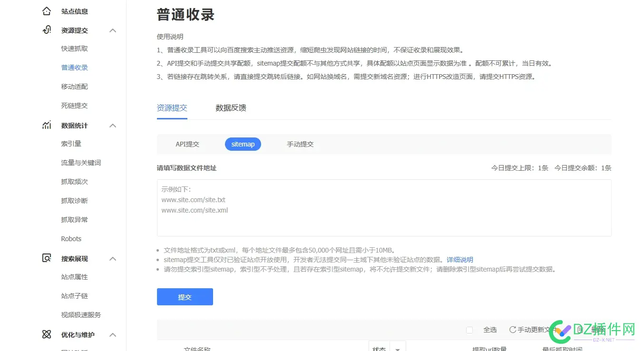Click the 站点信息 home icon
This screenshot has width=644, height=351.
coord(46,11)
